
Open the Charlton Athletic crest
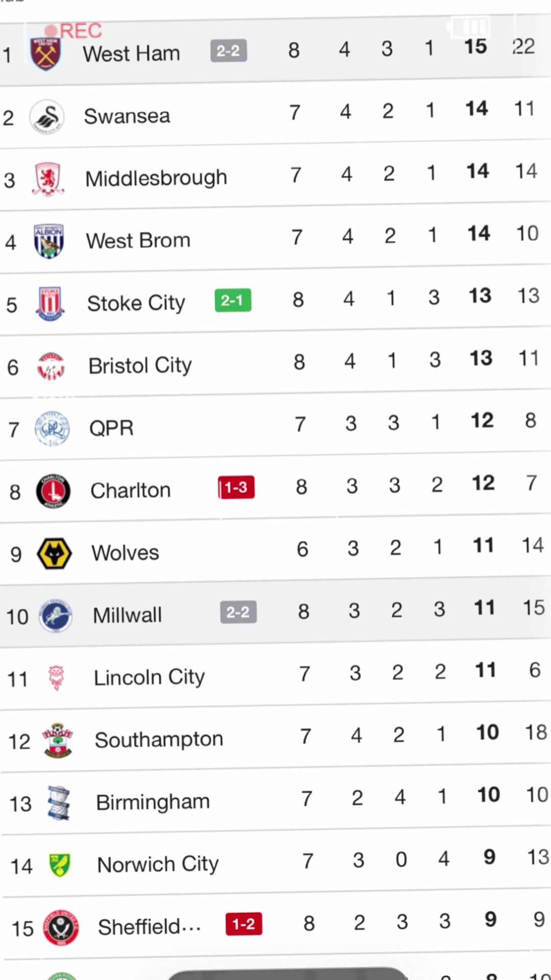pyautogui.click(x=53, y=491)
